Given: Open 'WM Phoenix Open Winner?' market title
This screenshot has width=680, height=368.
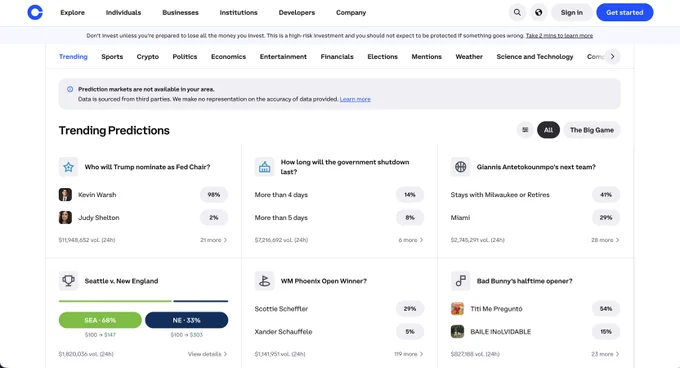Looking at the screenshot, I should (324, 281).
